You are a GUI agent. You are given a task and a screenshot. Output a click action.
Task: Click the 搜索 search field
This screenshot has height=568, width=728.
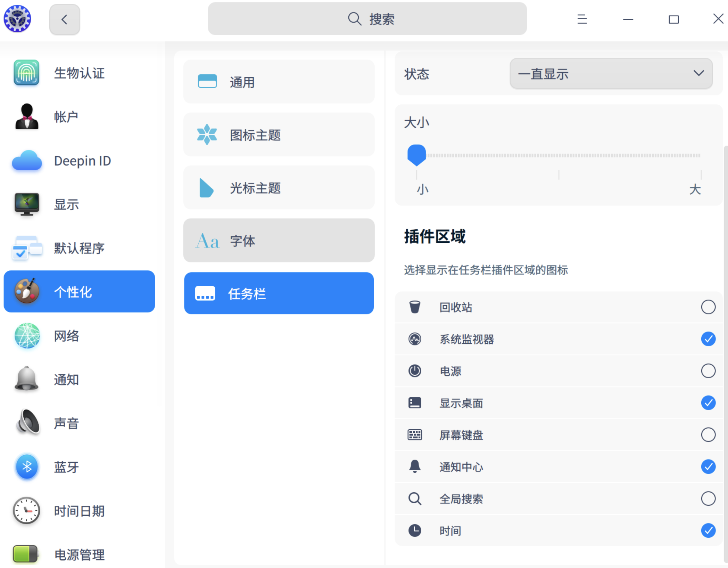tap(367, 19)
